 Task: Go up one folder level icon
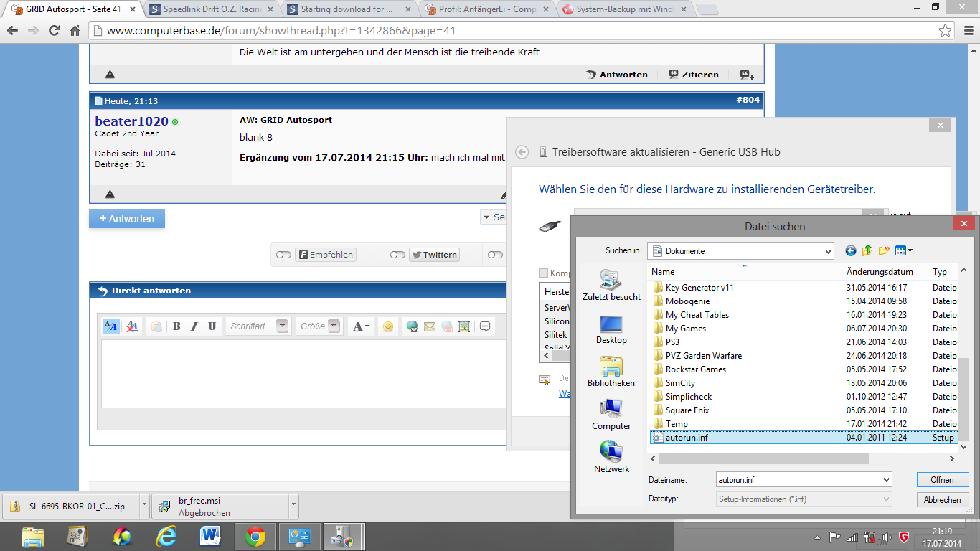pos(867,250)
